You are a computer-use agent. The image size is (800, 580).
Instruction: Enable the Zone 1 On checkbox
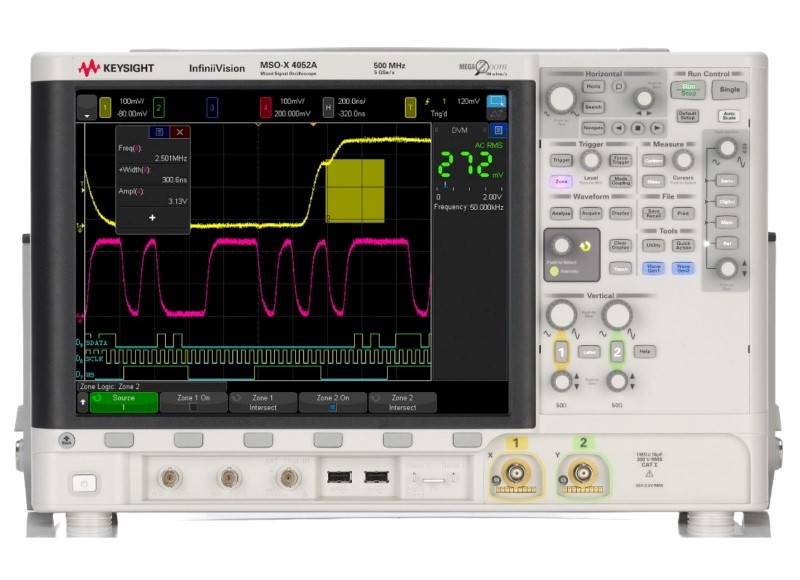coord(195,408)
